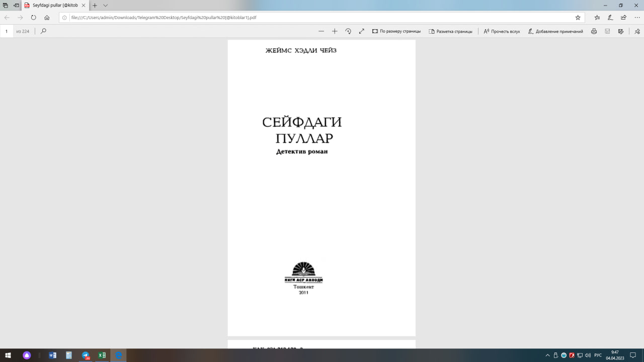Viewport: 644px width, 362px height.
Task: Expand the tab preview chevron
Action: coord(106,5)
